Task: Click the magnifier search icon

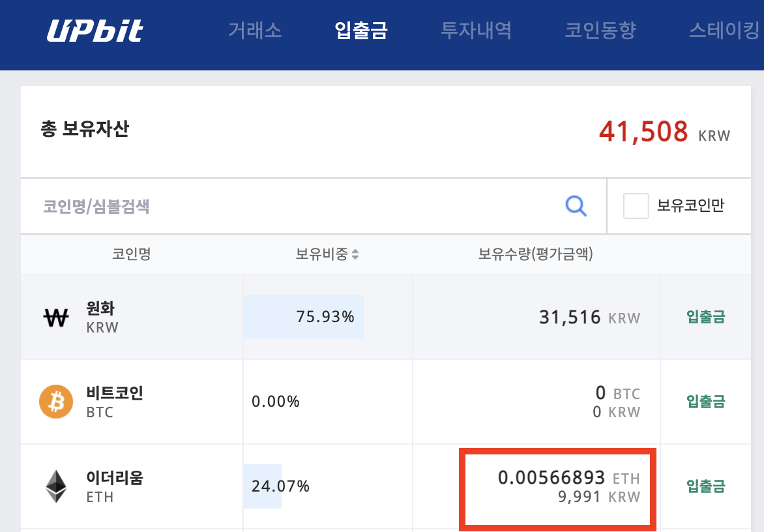Action: (x=576, y=206)
